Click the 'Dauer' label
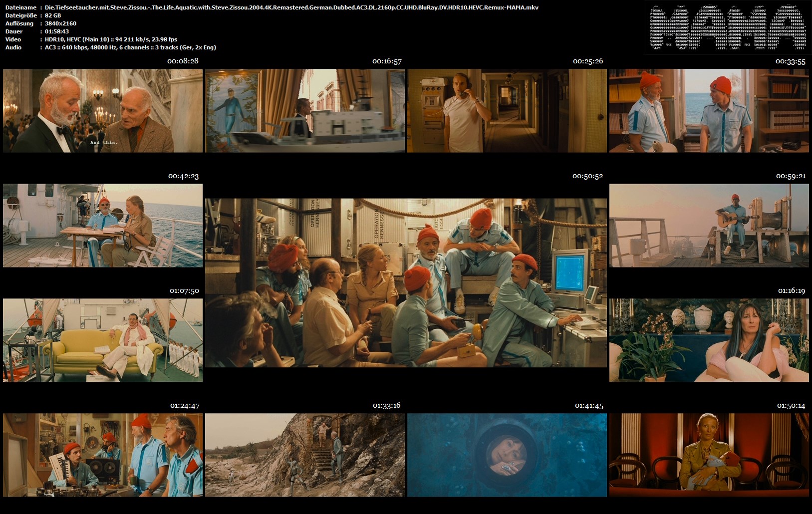Image resolution: width=812 pixels, height=514 pixels. pyautogui.click(x=14, y=31)
